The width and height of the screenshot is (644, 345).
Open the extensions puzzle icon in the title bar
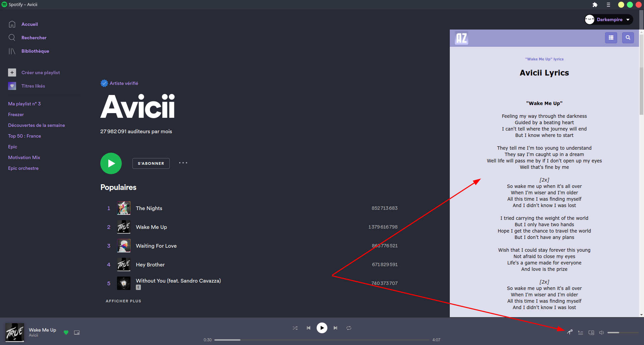click(595, 5)
